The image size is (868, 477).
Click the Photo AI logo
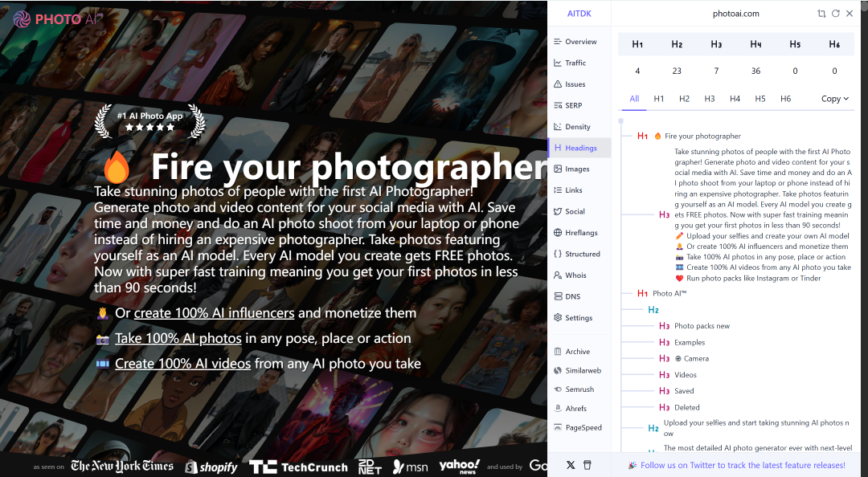point(58,19)
